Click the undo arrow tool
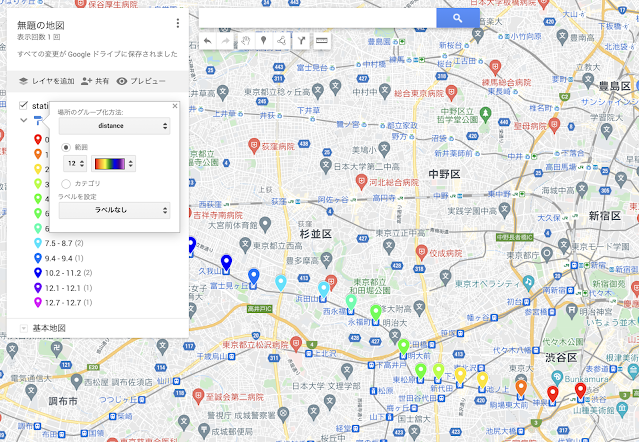Image resolution: width=639 pixels, height=442 pixels. (x=207, y=41)
